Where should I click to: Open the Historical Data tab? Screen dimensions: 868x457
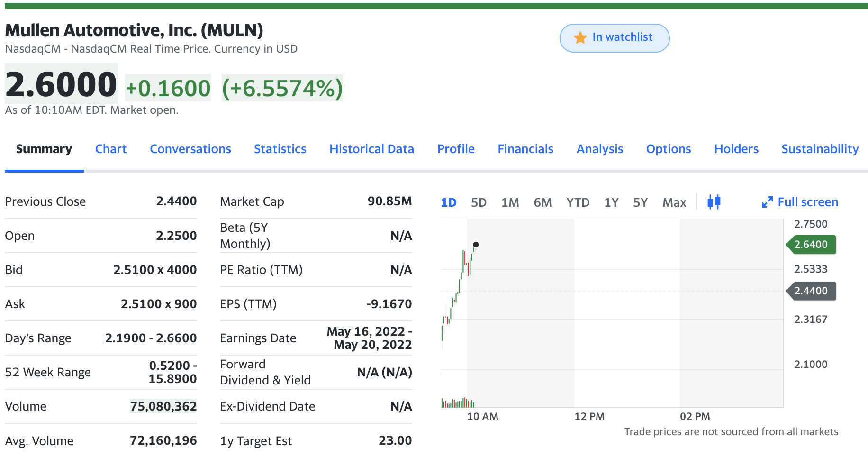point(371,149)
